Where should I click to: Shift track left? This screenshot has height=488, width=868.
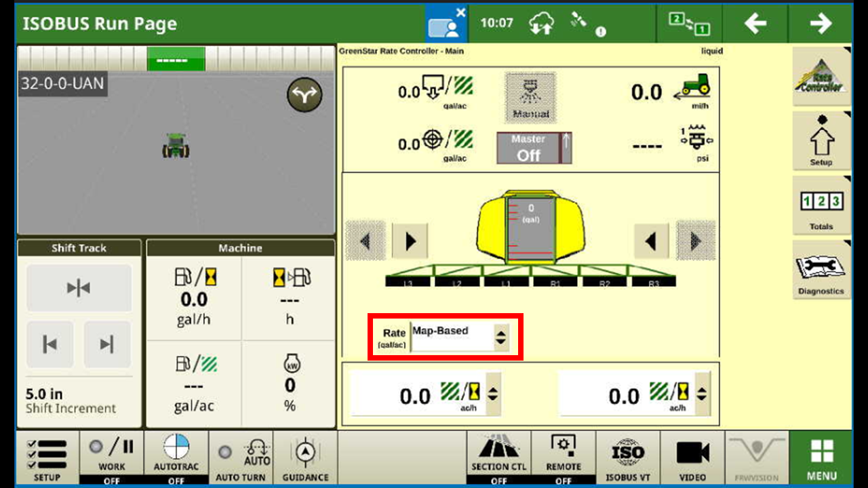[50, 345]
